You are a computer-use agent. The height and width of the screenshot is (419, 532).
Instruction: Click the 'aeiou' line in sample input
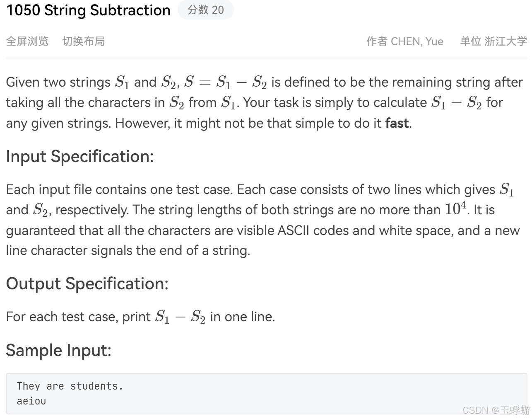tap(31, 400)
